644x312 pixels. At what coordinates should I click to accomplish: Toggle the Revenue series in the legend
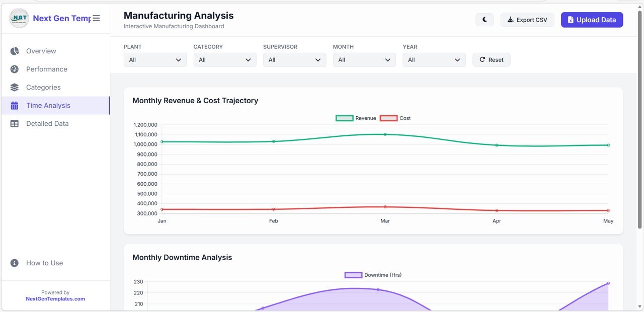point(355,118)
